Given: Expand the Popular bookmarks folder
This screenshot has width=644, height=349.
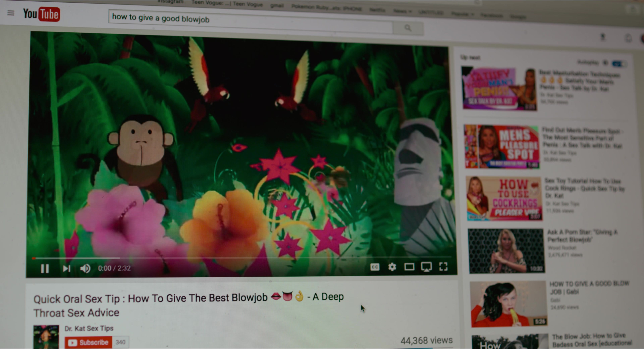Looking at the screenshot, I should [463, 14].
